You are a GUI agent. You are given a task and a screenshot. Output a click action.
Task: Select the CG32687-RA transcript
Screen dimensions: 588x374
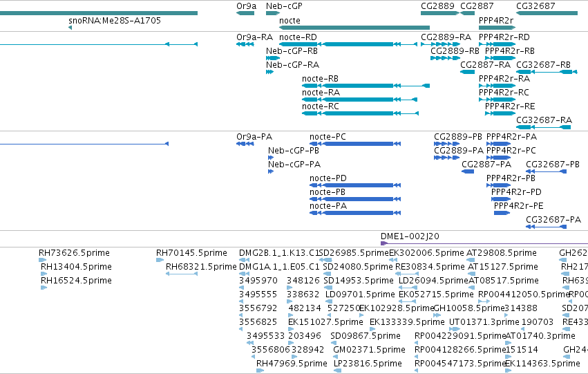[x=543, y=127]
